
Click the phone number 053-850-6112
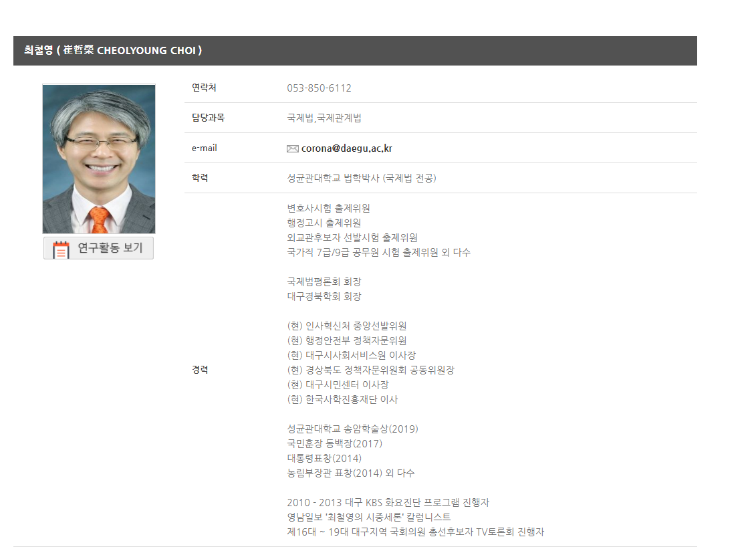319,88
